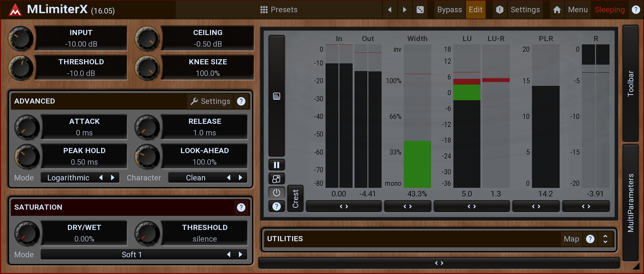This screenshot has height=274, width=644.
Task: Toggle the Edit mode button
Action: tap(476, 10)
